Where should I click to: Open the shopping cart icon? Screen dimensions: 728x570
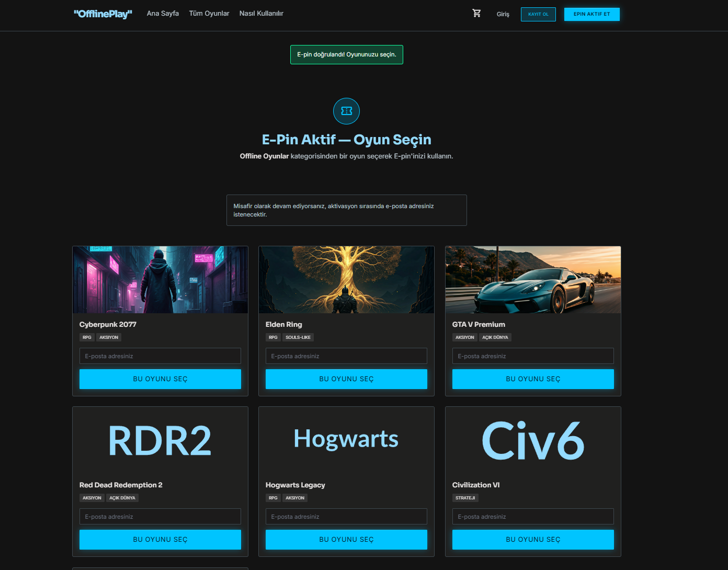click(x=476, y=13)
